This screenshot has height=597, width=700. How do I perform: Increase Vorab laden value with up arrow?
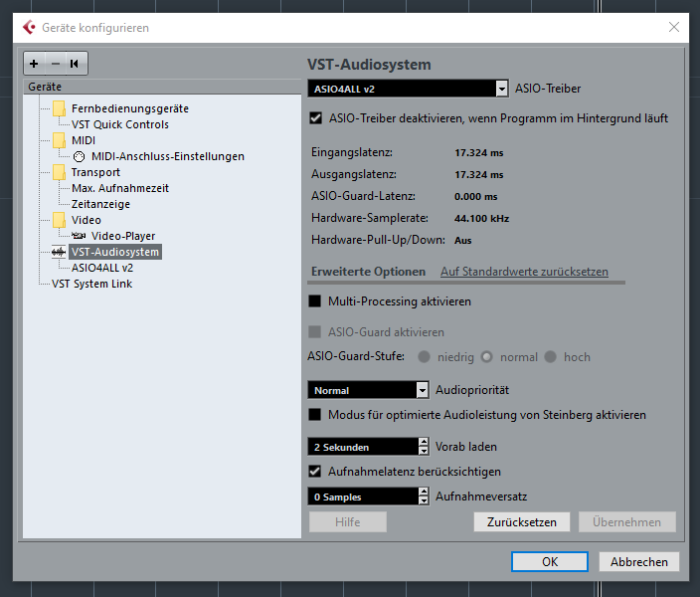point(424,443)
